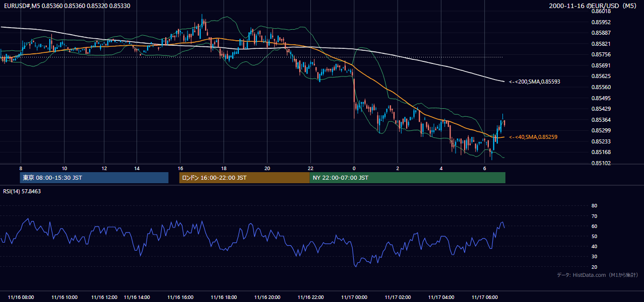Click price axis value 0.85952
The image size is (644, 302).
click(601, 22)
